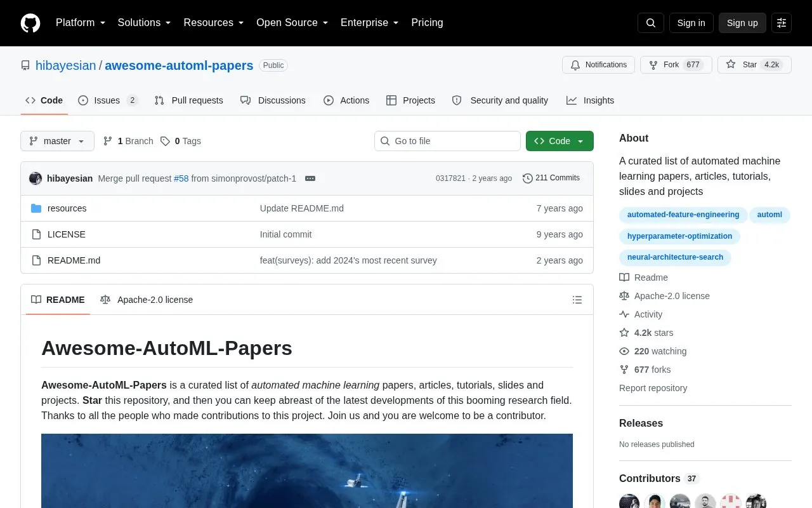The image size is (812, 508).
Task: Click the Sign up button
Action: point(742,23)
